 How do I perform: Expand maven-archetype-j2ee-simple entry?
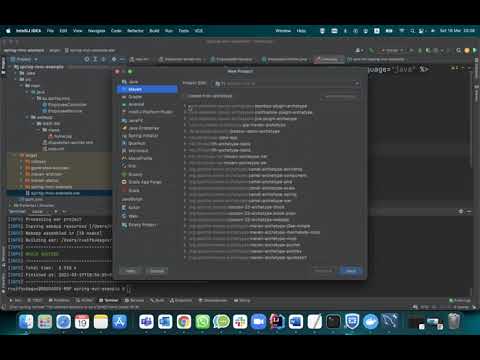coord(185,226)
